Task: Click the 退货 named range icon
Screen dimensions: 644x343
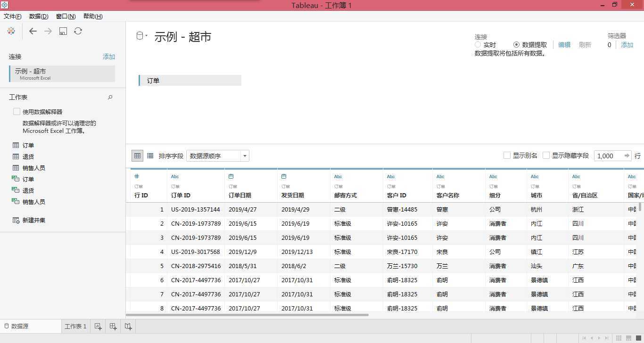Action: pos(16,190)
